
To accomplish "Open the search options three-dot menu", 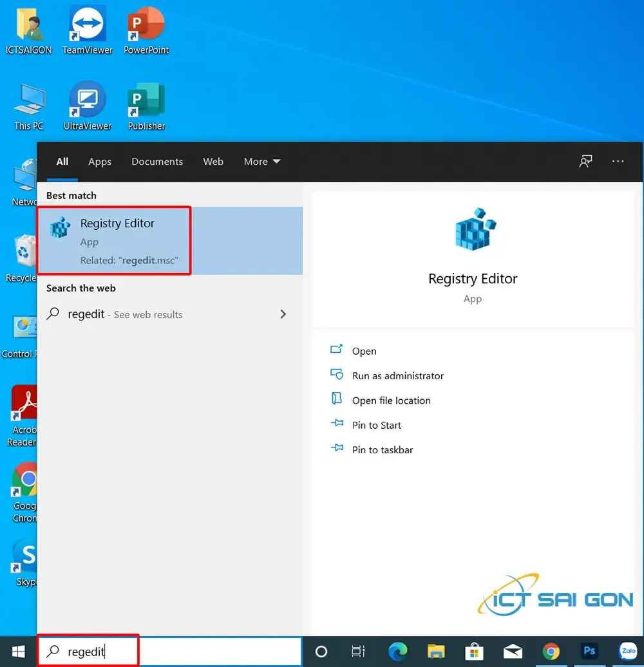I will tap(618, 162).
